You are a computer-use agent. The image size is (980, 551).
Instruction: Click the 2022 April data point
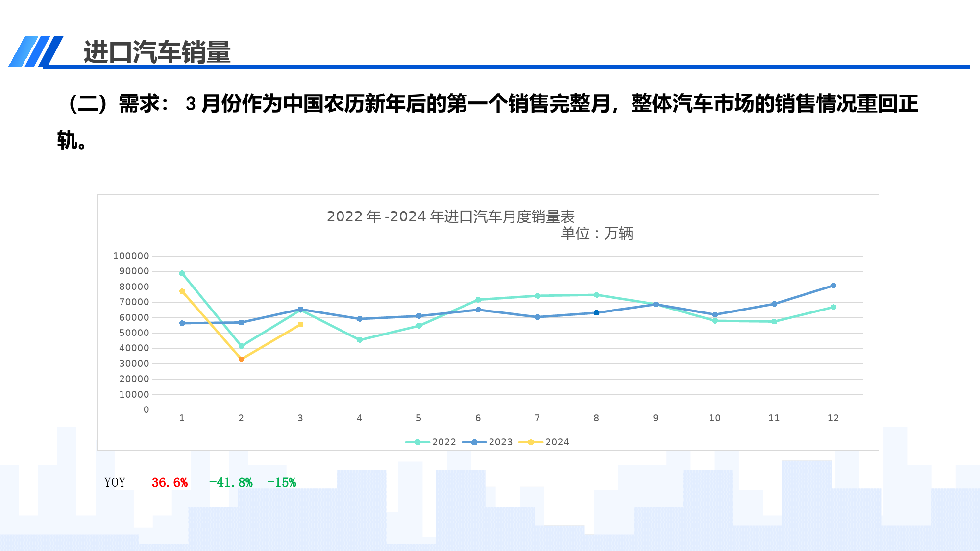360,340
